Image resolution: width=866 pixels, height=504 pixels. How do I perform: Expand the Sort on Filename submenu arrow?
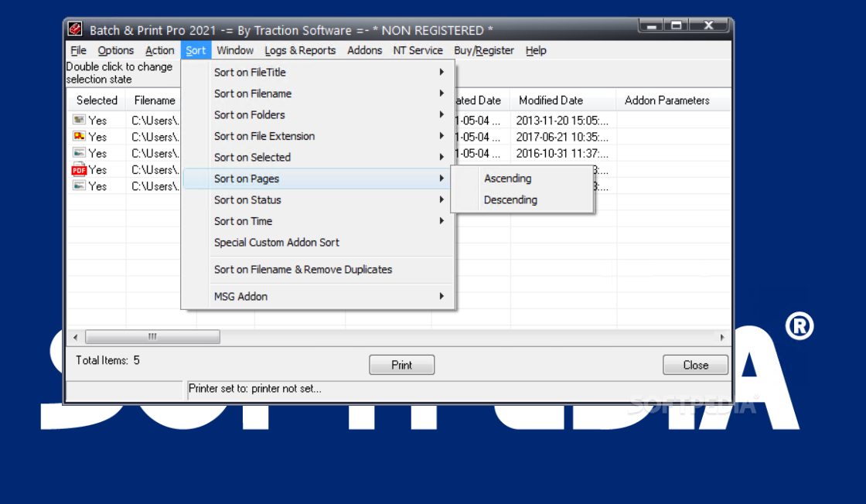tap(442, 94)
